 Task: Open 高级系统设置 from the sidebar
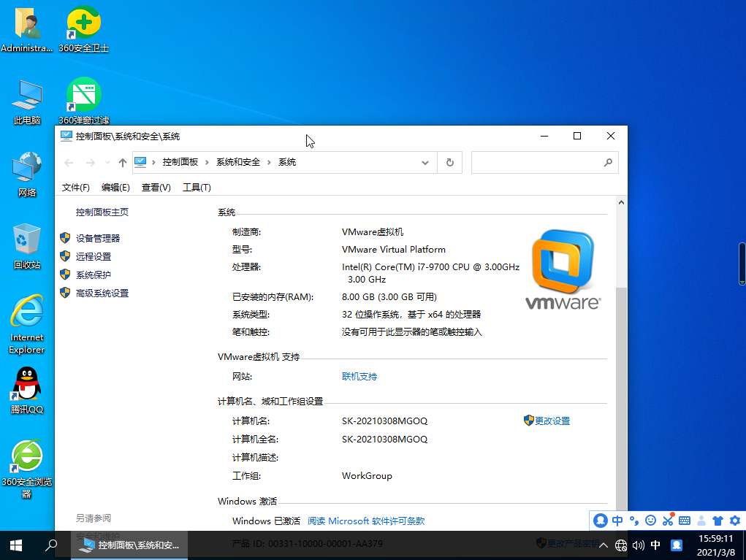click(x=102, y=294)
